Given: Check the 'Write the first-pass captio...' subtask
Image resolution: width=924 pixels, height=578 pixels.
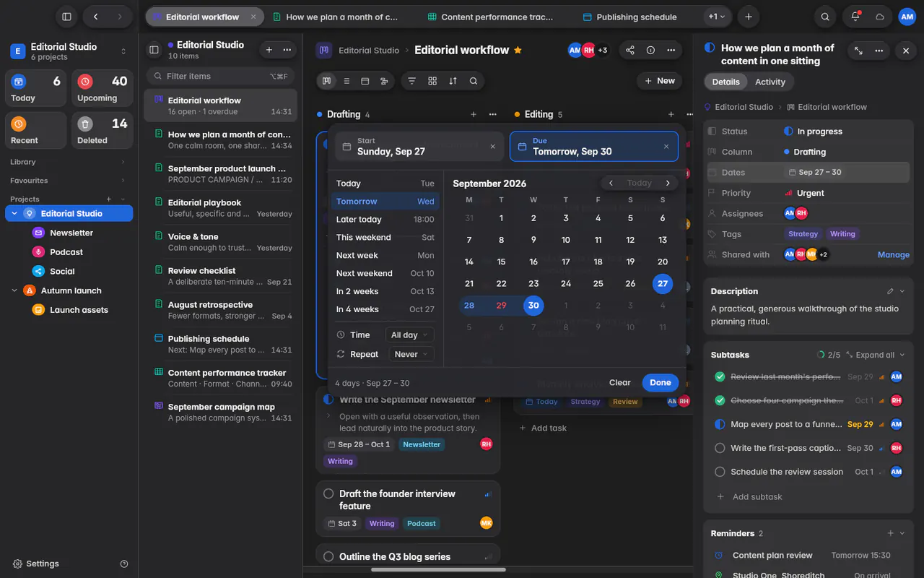Looking at the screenshot, I should coord(720,448).
